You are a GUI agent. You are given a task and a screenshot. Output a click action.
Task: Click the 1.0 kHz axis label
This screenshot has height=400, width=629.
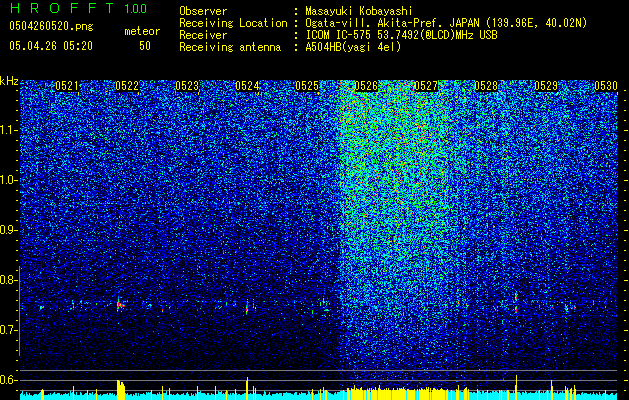8,180
